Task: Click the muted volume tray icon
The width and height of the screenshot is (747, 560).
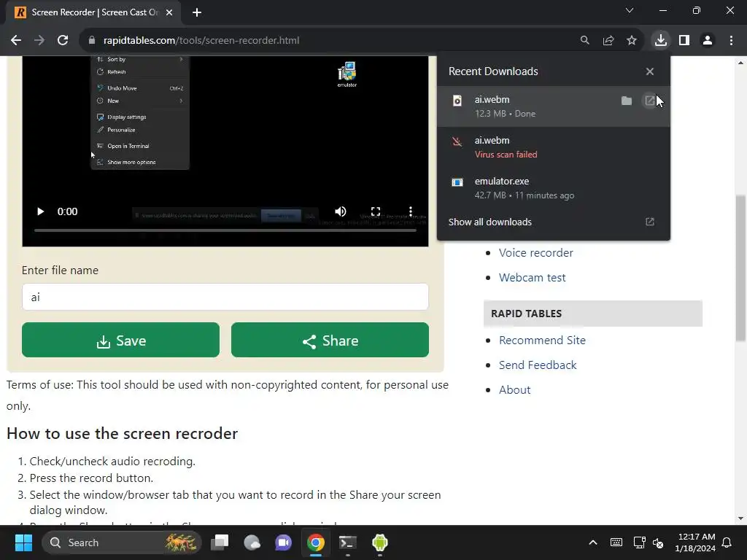Action: 658,542
